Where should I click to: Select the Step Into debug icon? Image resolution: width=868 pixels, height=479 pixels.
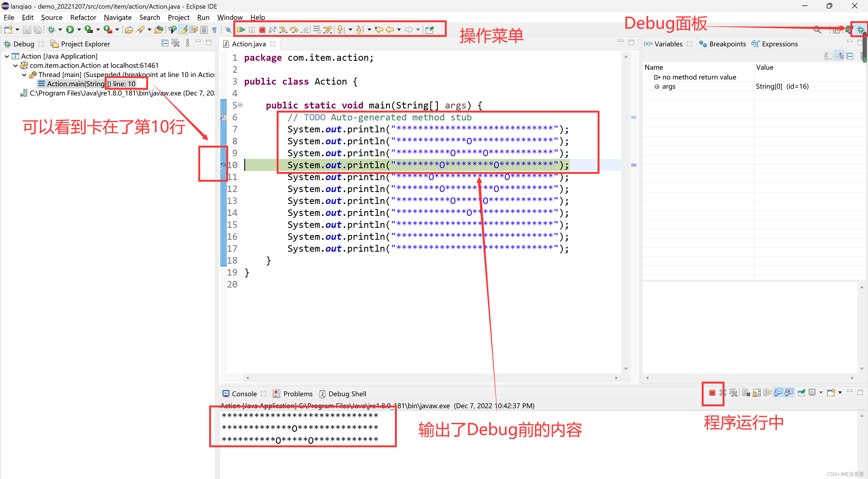coord(283,30)
